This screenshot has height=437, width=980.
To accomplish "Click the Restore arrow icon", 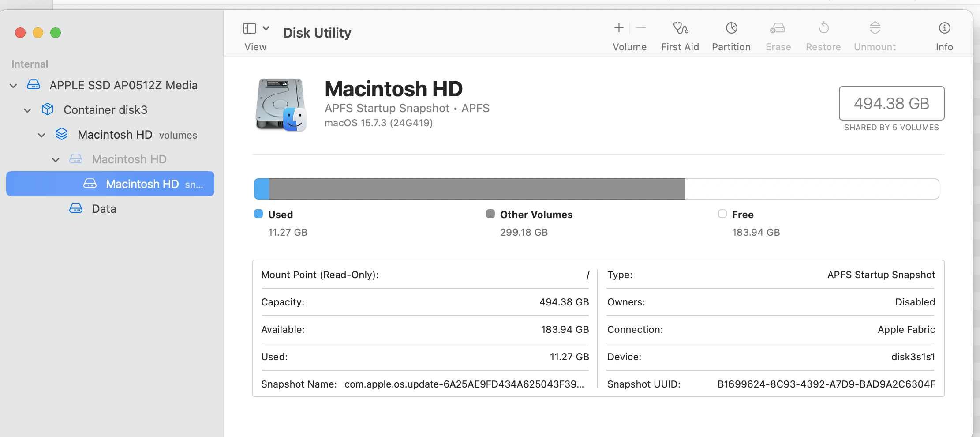I will point(823,28).
